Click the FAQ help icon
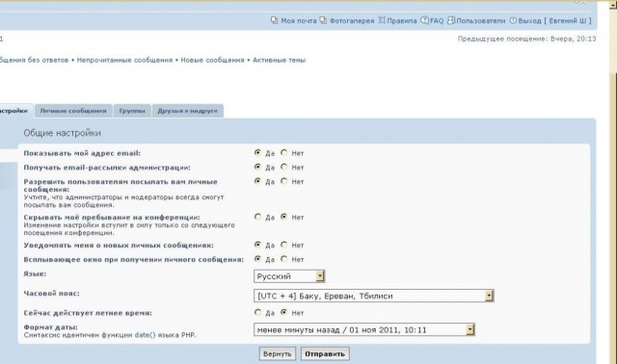 click(424, 20)
